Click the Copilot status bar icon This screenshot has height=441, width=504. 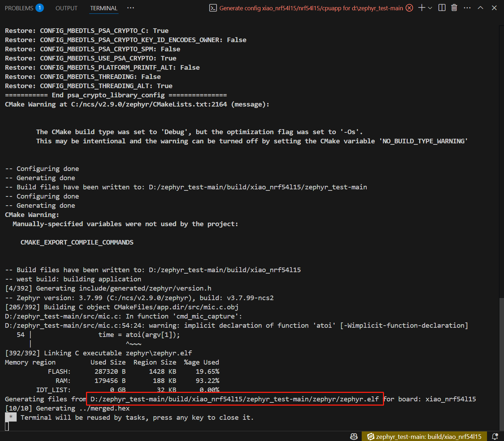click(354, 436)
